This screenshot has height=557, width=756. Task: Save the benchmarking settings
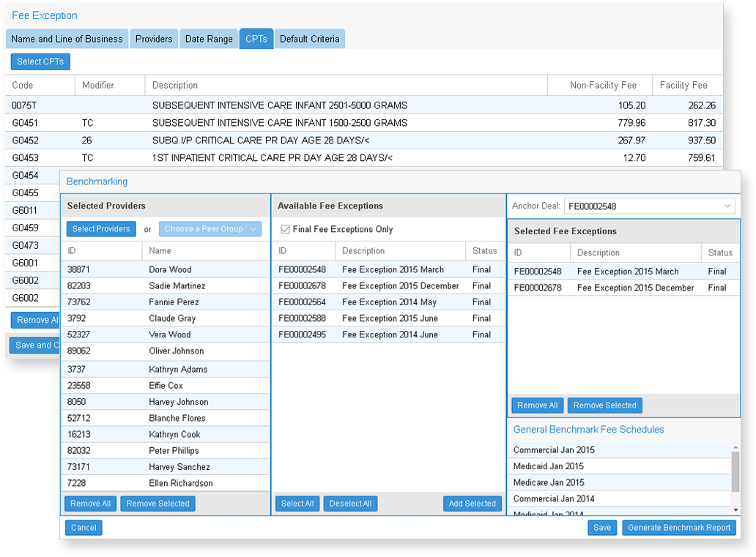pos(602,528)
